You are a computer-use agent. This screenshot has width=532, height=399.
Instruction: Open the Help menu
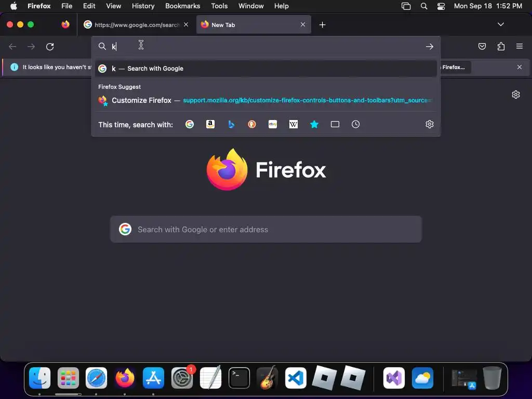pyautogui.click(x=281, y=6)
